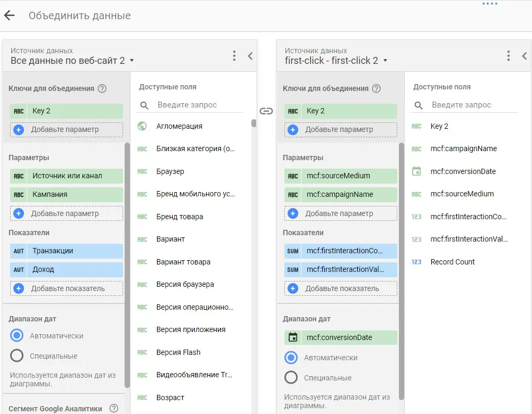Select Специальные date range for the left source
Screen dimensions: 532x414
(x=17, y=355)
